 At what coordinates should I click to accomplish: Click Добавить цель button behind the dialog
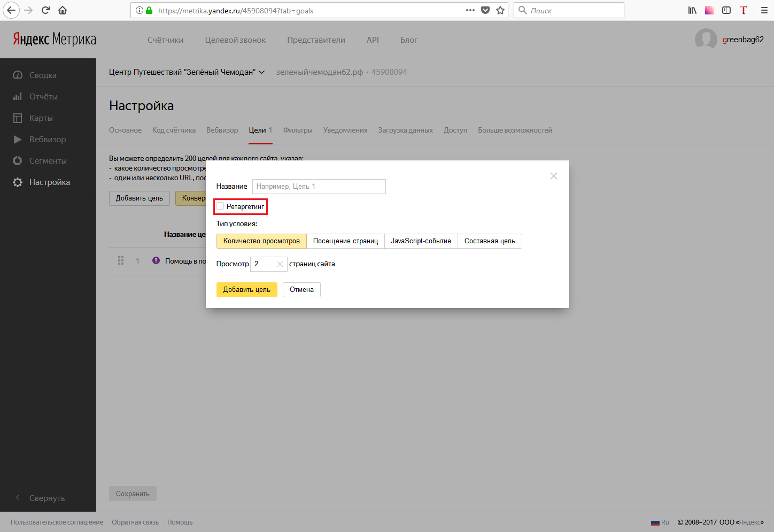click(x=140, y=198)
